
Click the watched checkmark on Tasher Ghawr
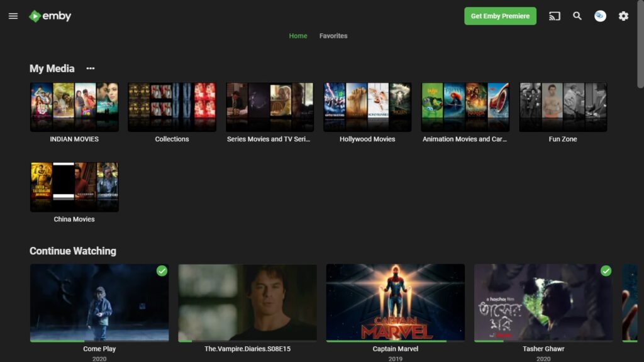(x=606, y=271)
